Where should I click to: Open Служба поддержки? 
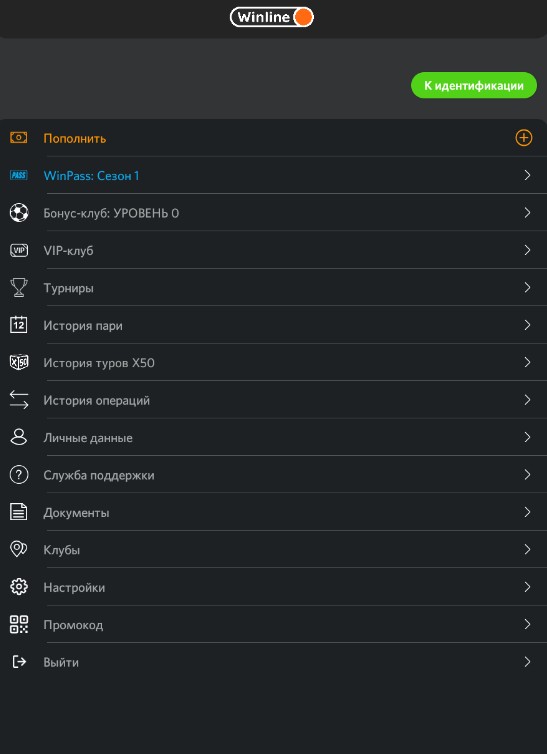click(99, 476)
